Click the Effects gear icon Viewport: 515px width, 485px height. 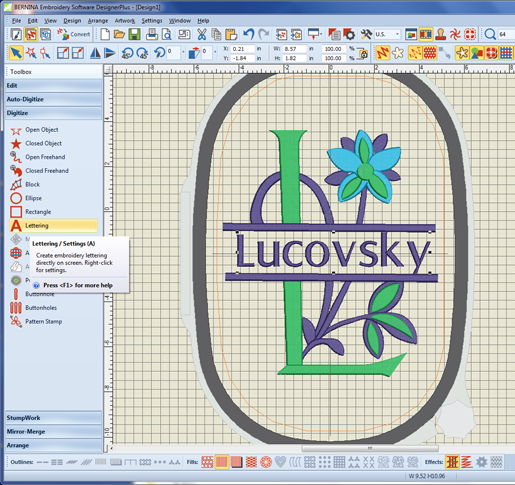pyautogui.click(x=482, y=462)
